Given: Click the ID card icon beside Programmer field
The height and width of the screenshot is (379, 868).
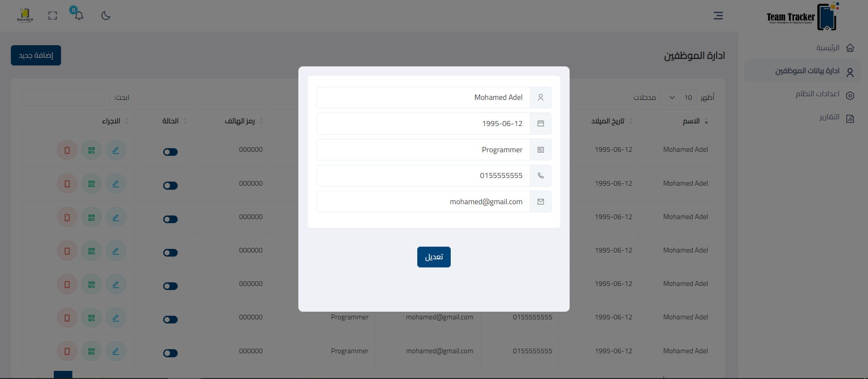Looking at the screenshot, I should 540,150.
